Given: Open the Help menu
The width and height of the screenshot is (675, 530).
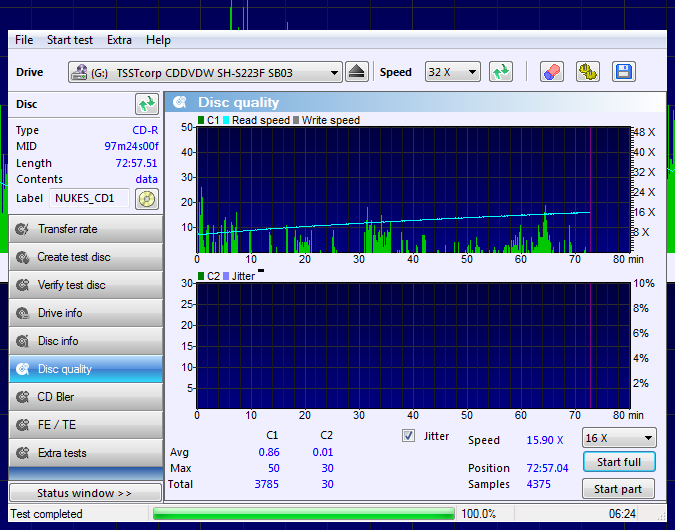Looking at the screenshot, I should coord(158,40).
